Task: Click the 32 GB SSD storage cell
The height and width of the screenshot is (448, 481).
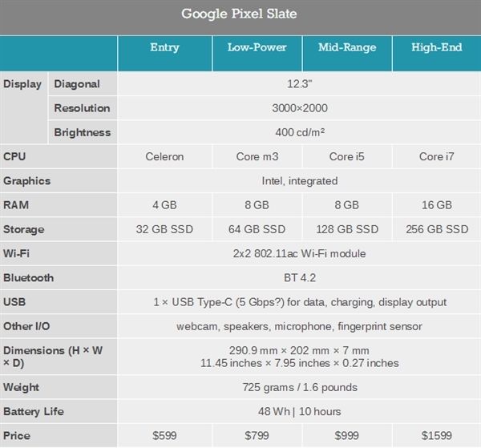Action: pyautogui.click(x=164, y=229)
